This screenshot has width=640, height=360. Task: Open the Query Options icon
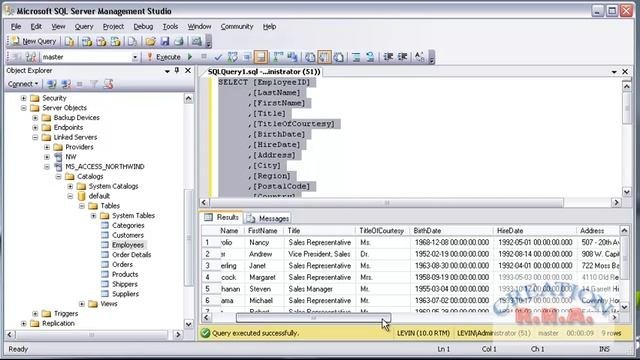[247, 57]
